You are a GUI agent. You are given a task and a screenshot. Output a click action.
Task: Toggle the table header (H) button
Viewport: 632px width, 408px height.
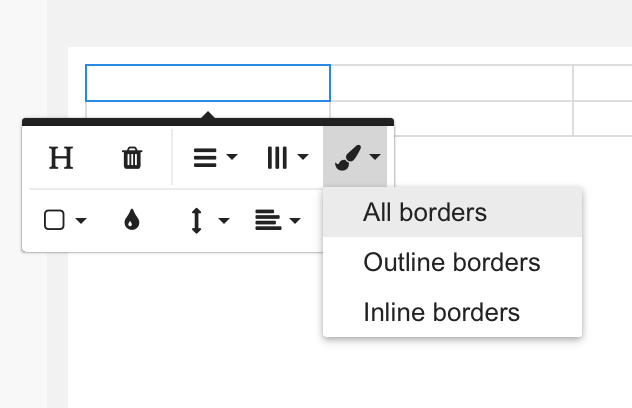tap(62, 158)
